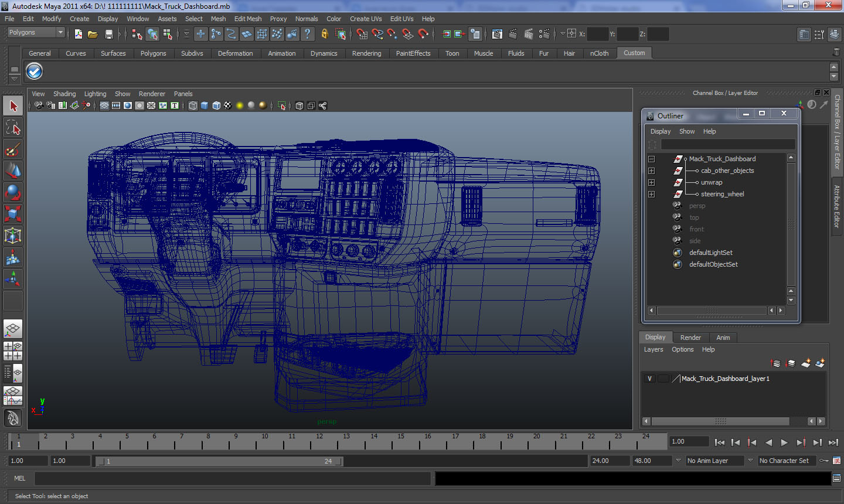Viewport: 844px width, 504px height.
Task: Enable wireframe cube display in viewport
Action: [193, 105]
